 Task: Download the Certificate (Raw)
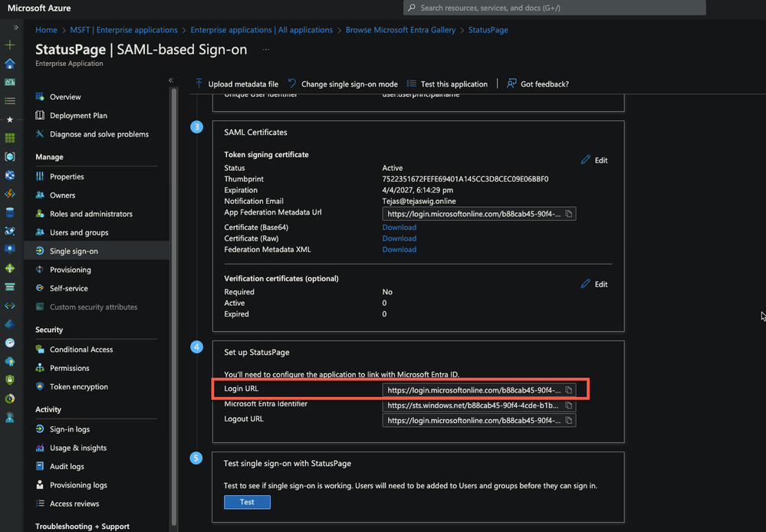click(399, 238)
